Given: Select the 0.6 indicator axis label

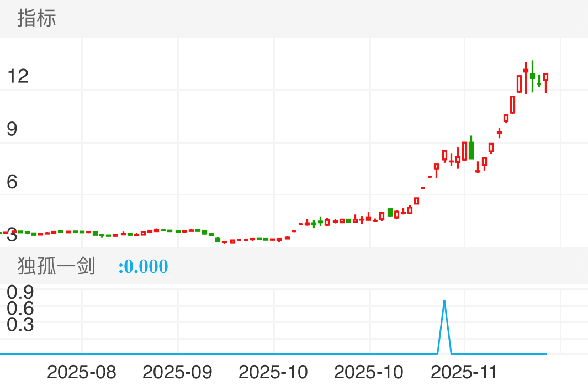Looking at the screenshot, I should pos(20,308).
